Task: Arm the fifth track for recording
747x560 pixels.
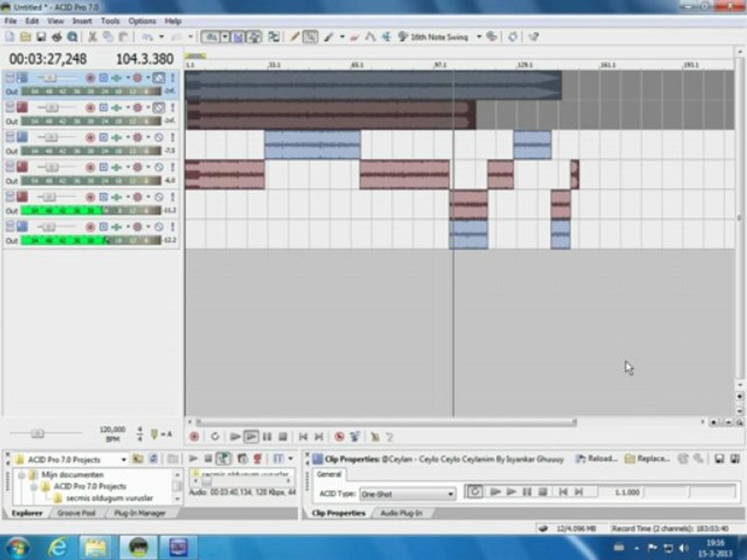Action: pyautogui.click(x=90, y=197)
